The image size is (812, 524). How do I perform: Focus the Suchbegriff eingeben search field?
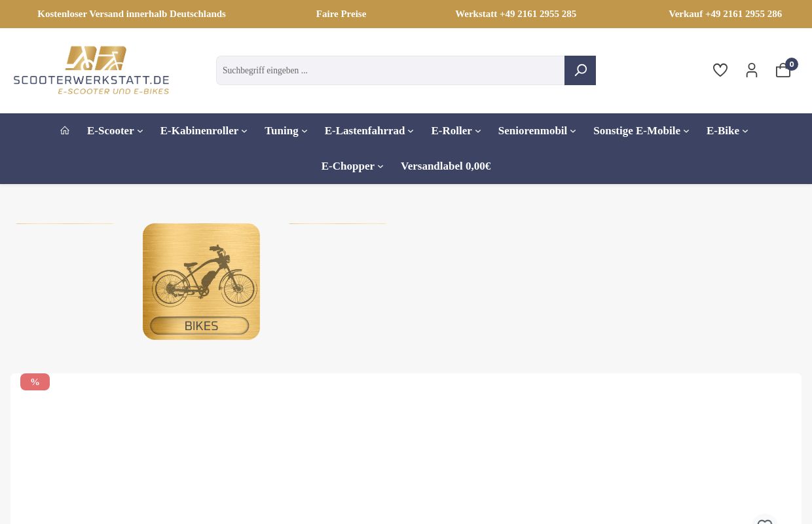(390, 70)
